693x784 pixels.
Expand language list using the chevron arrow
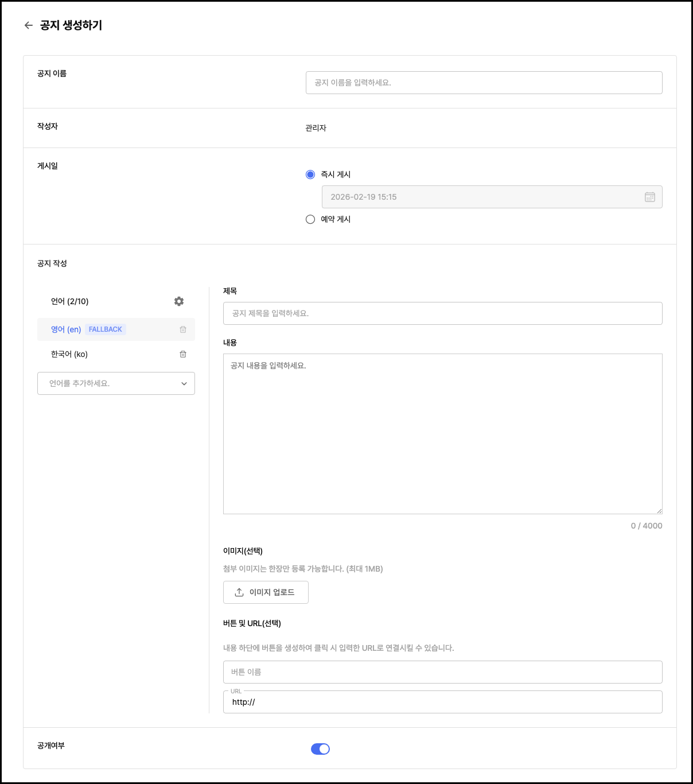coord(184,383)
